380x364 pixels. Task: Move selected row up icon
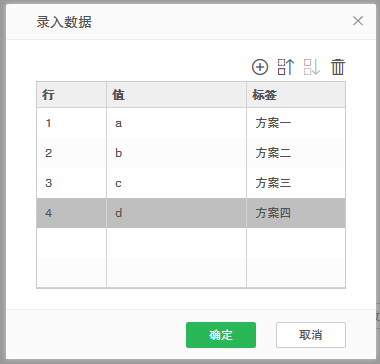(x=286, y=67)
